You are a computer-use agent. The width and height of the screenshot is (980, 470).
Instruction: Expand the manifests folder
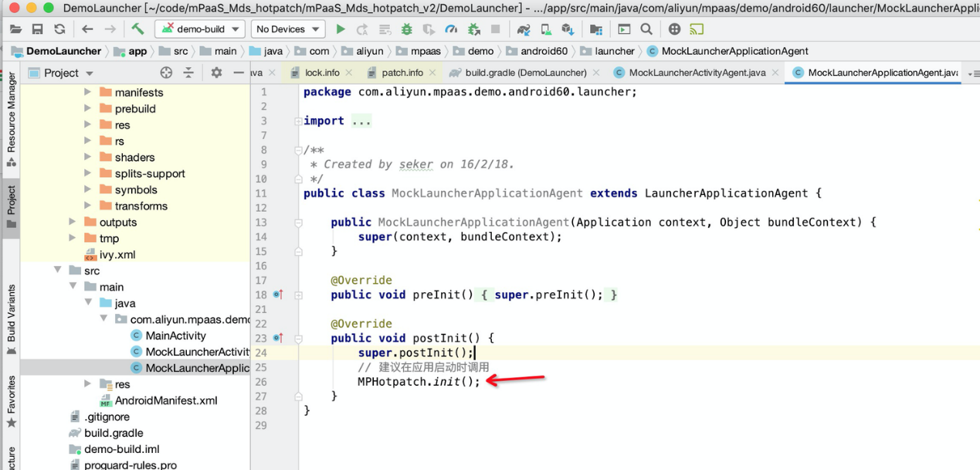pos(87,92)
